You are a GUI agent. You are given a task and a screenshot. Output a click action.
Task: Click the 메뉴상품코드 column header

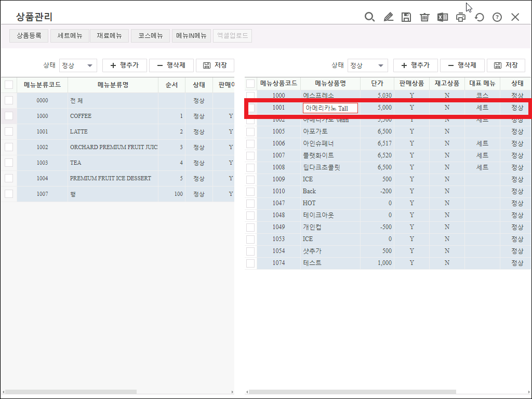[278, 84]
